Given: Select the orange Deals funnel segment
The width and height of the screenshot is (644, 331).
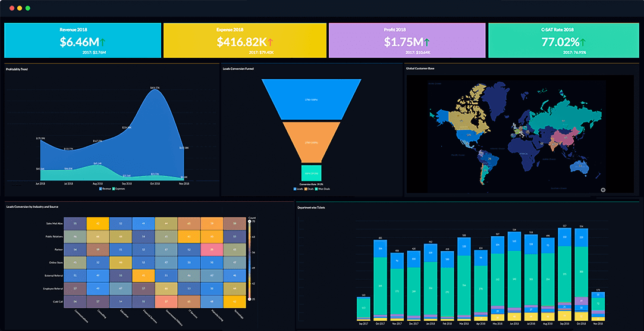Looking at the screenshot, I should [x=312, y=143].
